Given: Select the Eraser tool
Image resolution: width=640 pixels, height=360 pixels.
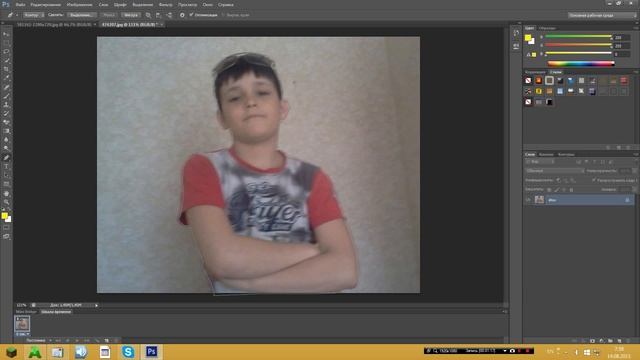Looking at the screenshot, I should pos(6,122).
